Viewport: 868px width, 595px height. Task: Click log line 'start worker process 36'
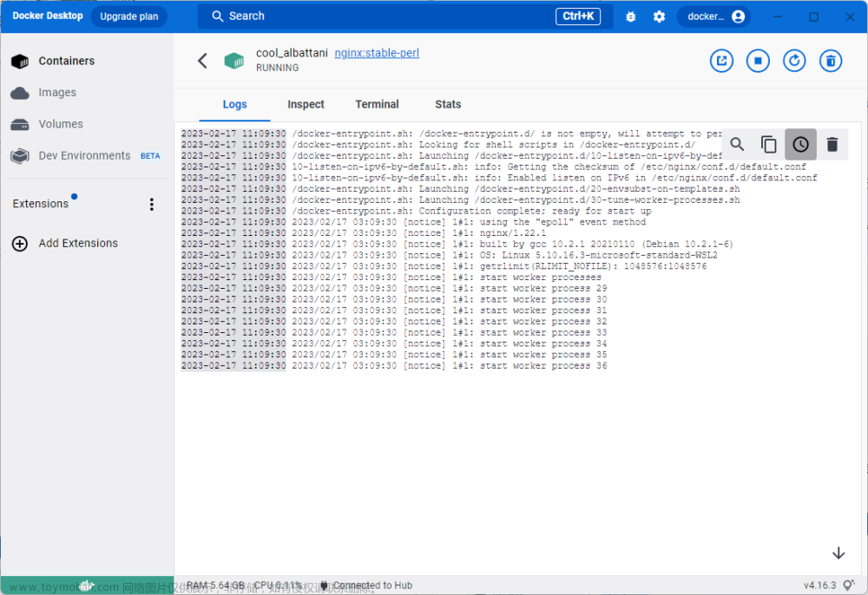coord(394,366)
